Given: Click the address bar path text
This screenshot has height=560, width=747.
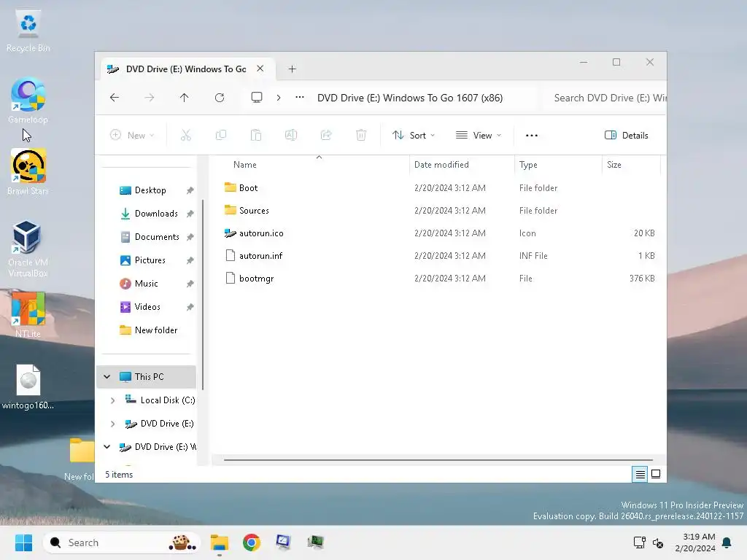Looking at the screenshot, I should (x=410, y=98).
